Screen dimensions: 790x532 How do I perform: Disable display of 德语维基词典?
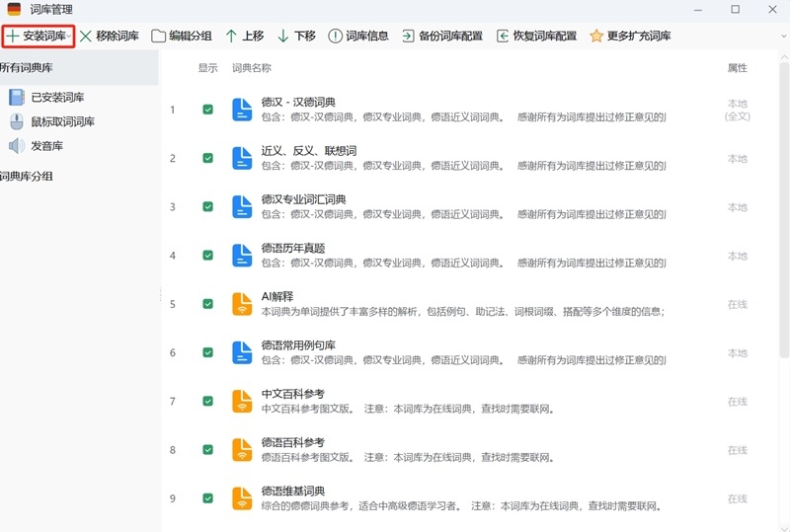click(x=207, y=498)
